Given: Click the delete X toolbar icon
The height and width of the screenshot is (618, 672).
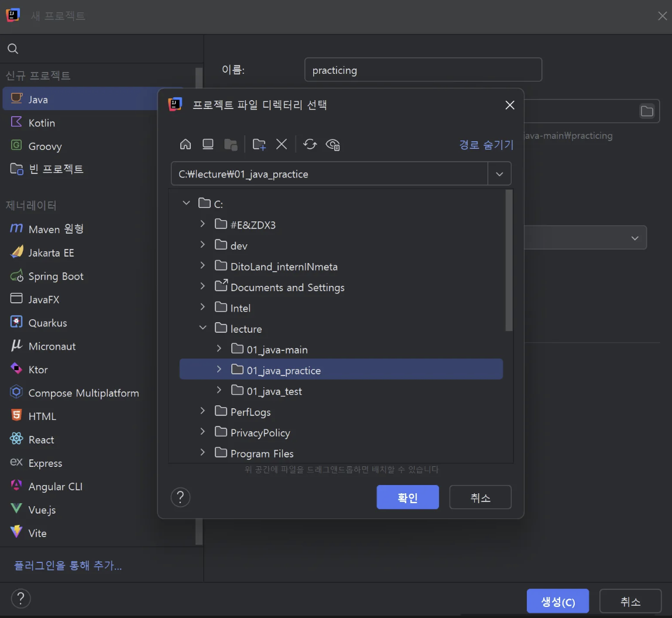Looking at the screenshot, I should tap(282, 144).
